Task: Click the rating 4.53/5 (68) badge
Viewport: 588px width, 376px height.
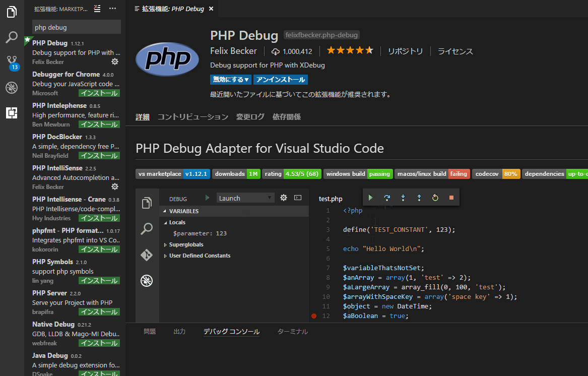Action: (292, 174)
